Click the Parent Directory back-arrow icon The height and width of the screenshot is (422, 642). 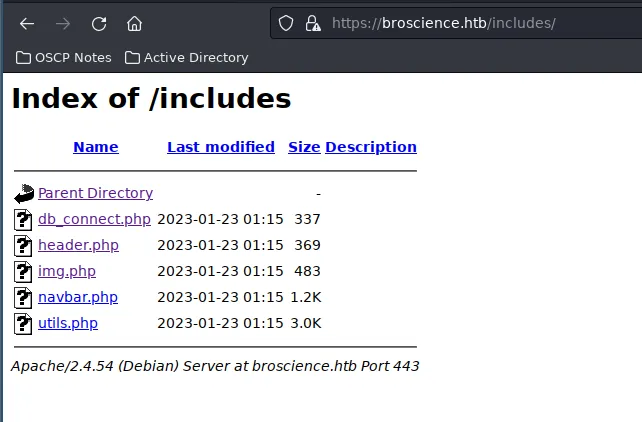[x=24, y=194]
